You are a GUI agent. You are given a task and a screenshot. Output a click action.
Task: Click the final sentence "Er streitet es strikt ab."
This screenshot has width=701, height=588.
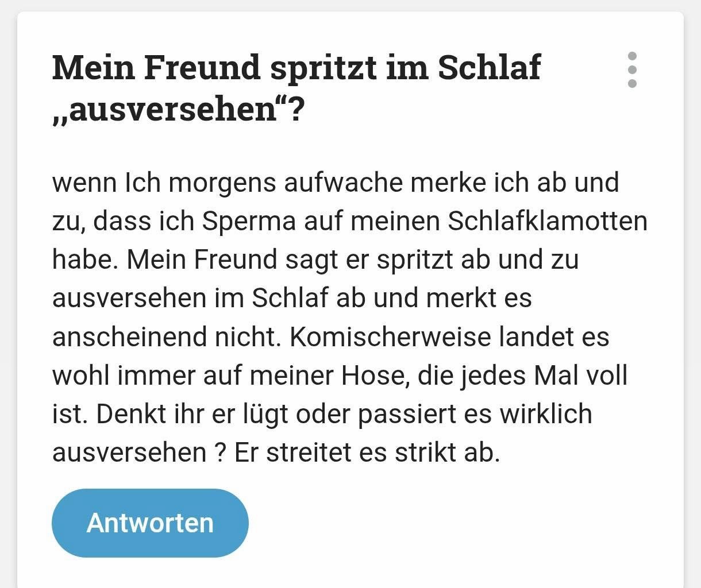367,452
